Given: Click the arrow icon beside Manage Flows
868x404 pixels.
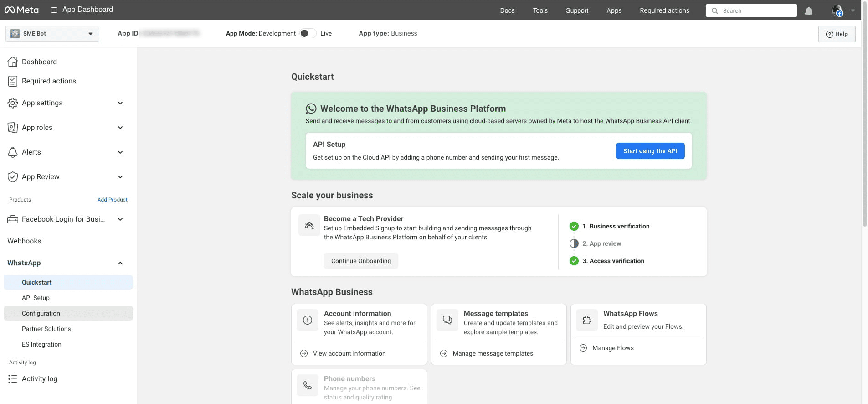Looking at the screenshot, I should (583, 348).
